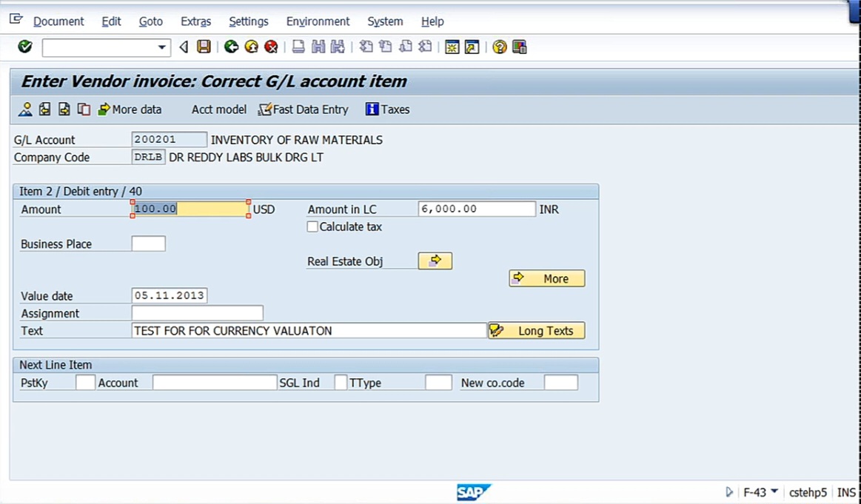This screenshot has width=861, height=504.
Task: Open the Goto menu
Action: pos(150,21)
